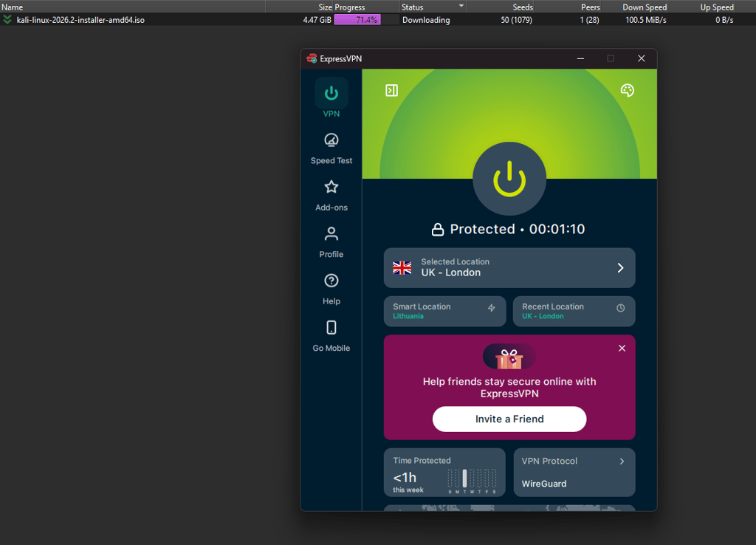Click the green downloading arrow icon
756x545 pixels.
(x=7, y=19)
